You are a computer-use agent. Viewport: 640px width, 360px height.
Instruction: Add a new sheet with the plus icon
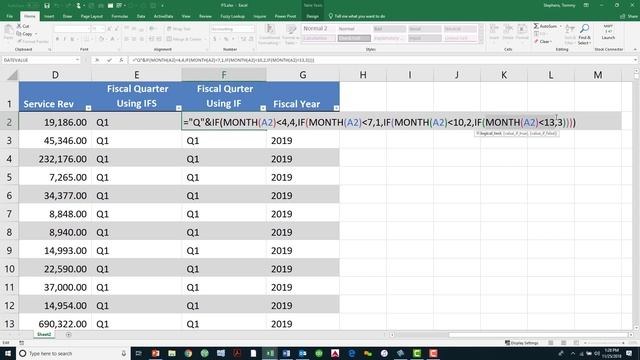[x=69, y=335]
